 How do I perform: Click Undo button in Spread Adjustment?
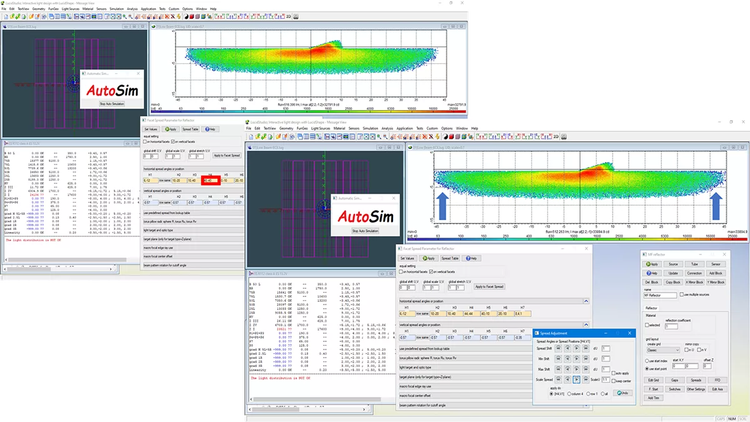pos(623,393)
